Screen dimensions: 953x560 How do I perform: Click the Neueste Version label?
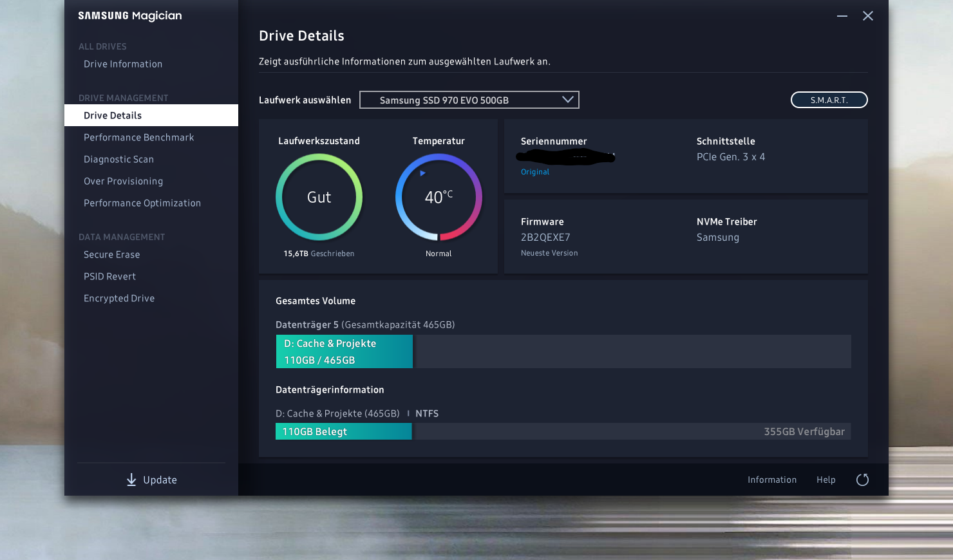point(549,254)
